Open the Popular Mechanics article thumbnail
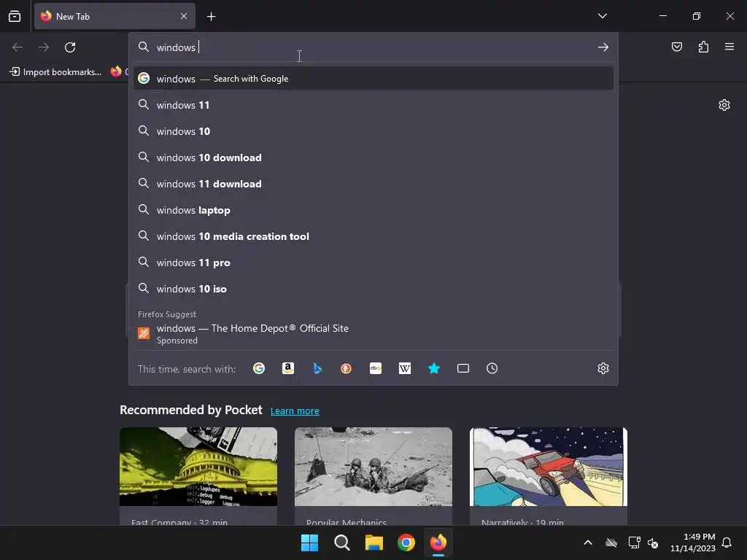747x560 pixels. 373,467
